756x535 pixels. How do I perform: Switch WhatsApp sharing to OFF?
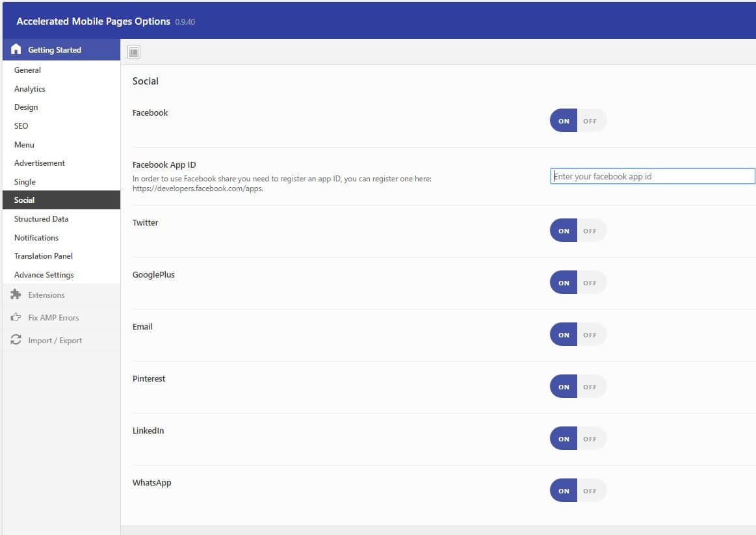[x=591, y=491]
